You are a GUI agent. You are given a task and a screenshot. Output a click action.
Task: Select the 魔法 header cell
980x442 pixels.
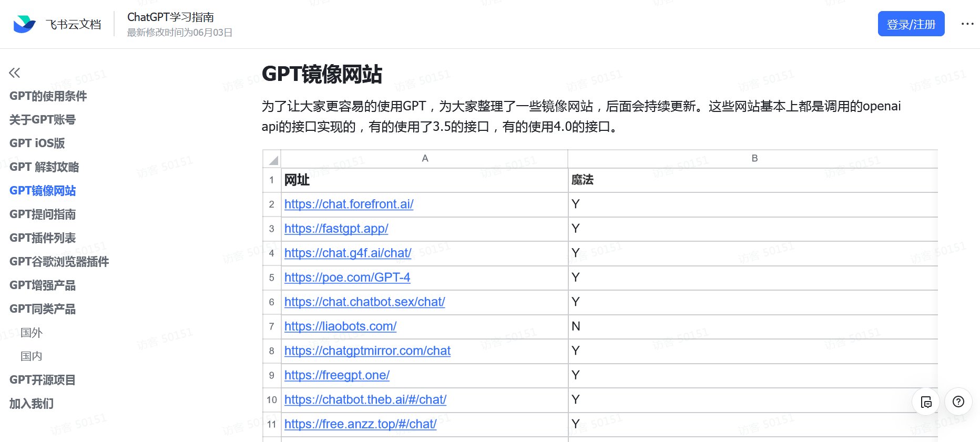tap(753, 180)
